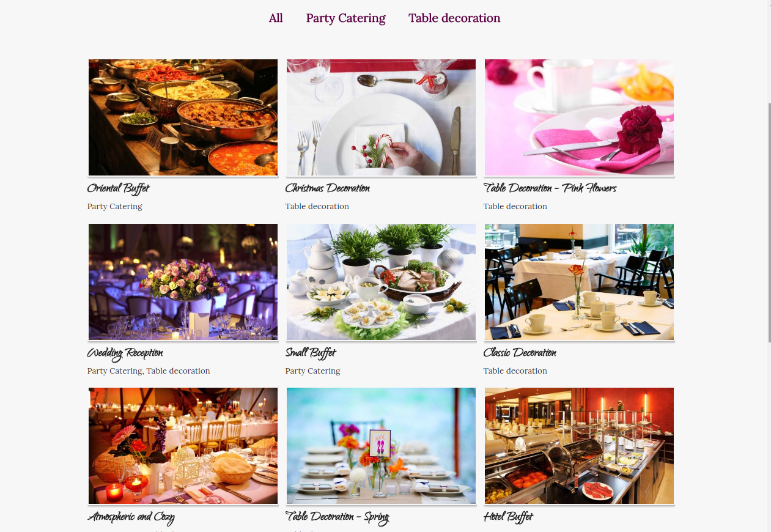This screenshot has width=771, height=532.
Task: Click Table Decoration – Pink Flowers title
Action: 550,188
